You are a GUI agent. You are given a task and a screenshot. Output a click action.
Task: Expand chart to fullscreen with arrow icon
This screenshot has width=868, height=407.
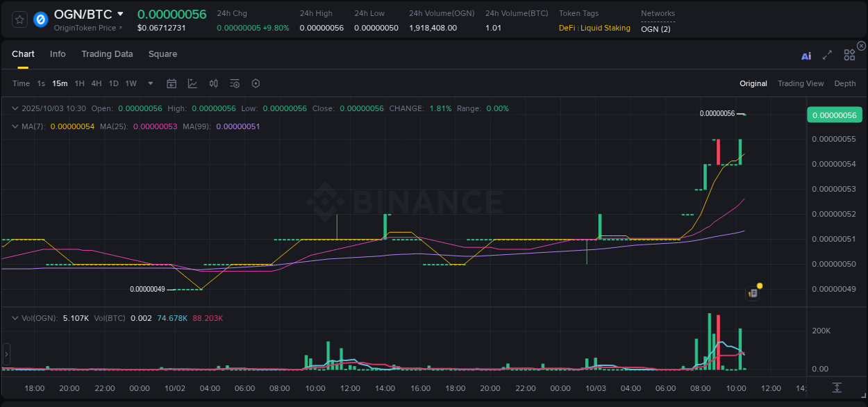(x=826, y=53)
